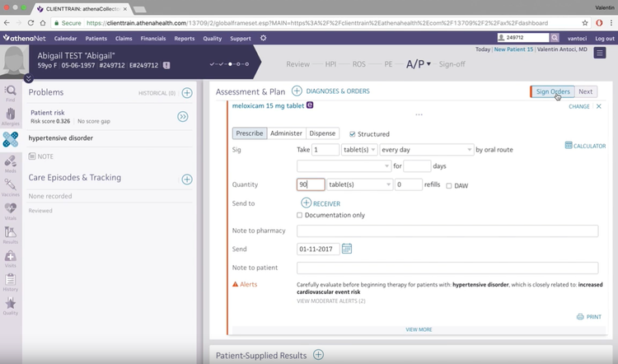The height and width of the screenshot is (364, 618).
Task: Expand VIEW MODERATE ALERTS (2)
Action: point(331,301)
